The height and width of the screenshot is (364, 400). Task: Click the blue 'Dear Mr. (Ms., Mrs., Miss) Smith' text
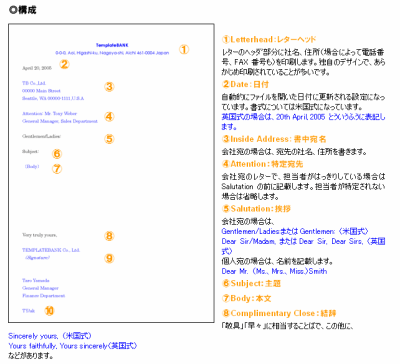click(274, 271)
